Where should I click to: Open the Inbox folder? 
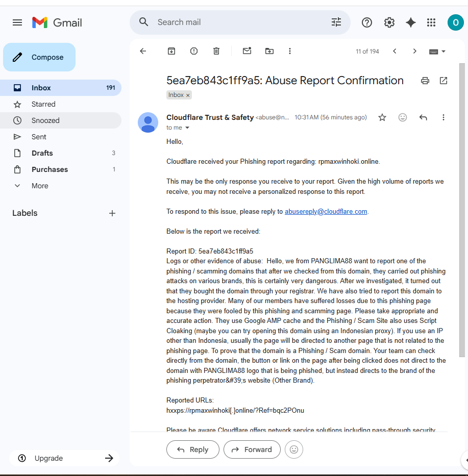point(61,88)
